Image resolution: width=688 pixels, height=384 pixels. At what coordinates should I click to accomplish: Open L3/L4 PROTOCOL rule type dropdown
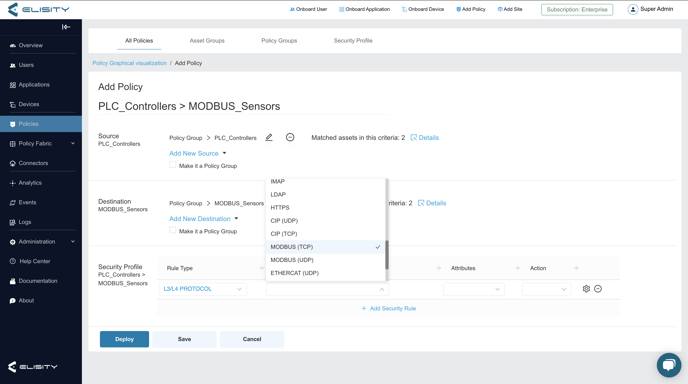click(x=202, y=289)
